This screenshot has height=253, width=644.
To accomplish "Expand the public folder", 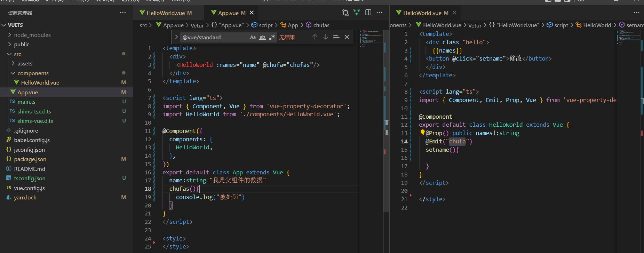I will (x=9, y=44).
